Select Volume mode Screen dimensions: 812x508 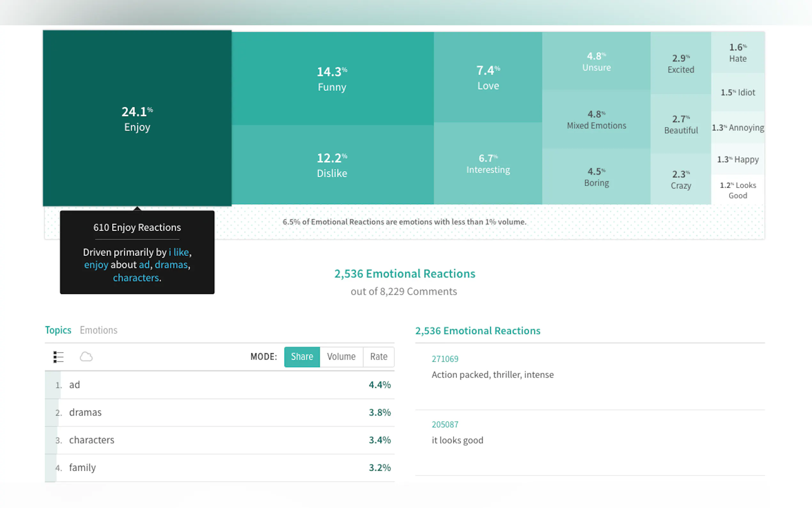tap(341, 356)
